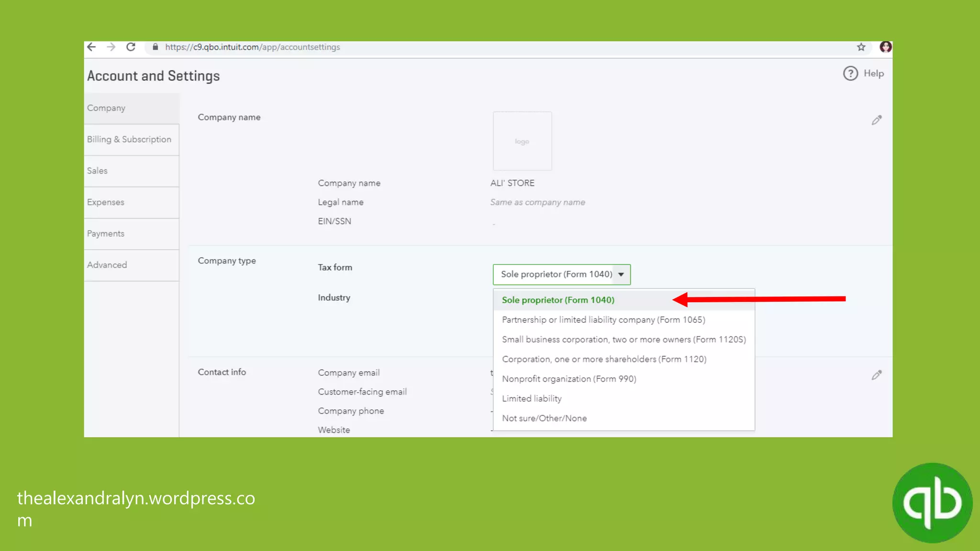Open the browser profile avatar
Viewport: 980px width, 551px height.
click(x=885, y=47)
